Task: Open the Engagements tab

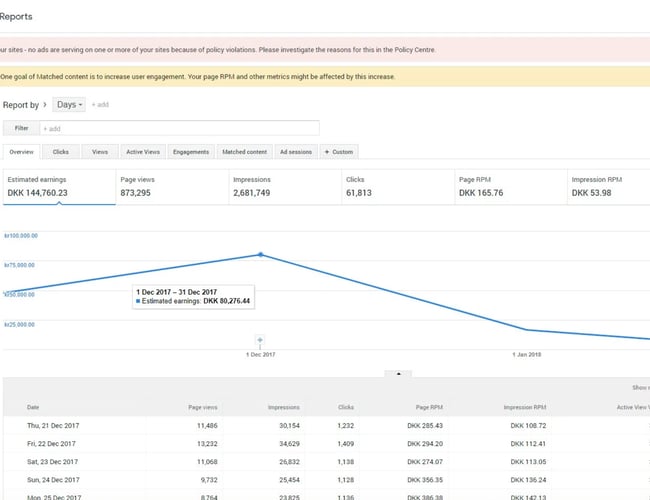Action: (191, 152)
